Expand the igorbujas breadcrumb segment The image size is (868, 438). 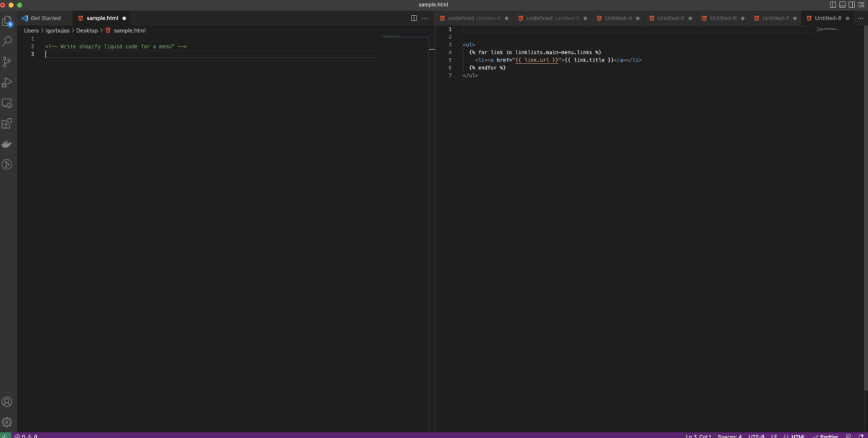[57, 30]
